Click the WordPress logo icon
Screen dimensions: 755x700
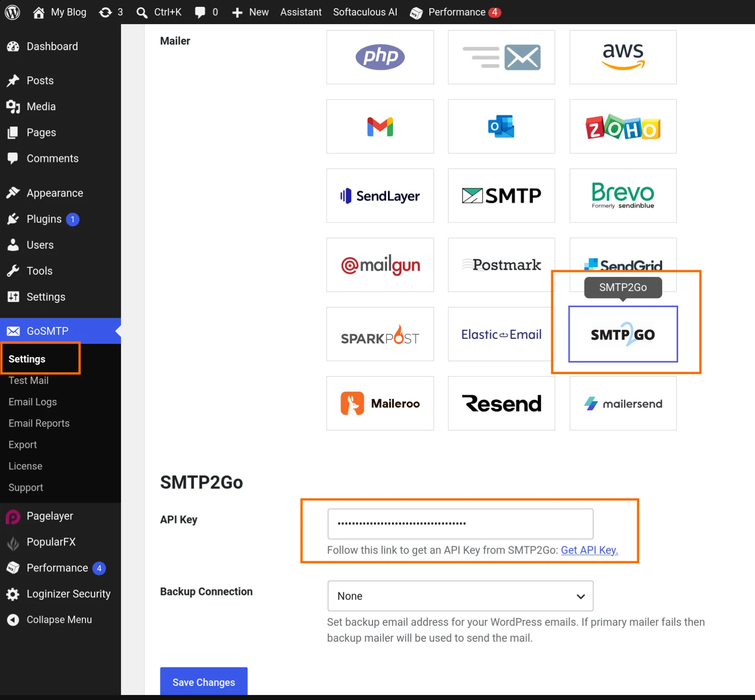pos(12,12)
